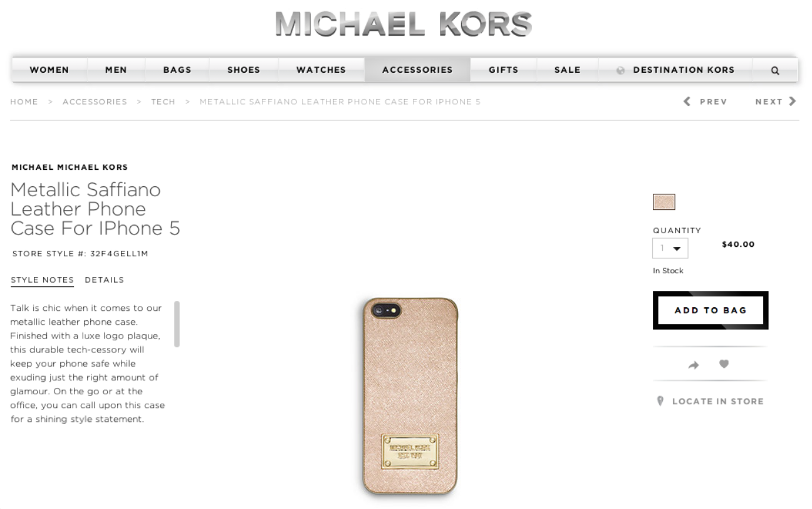Open the Accessories menu
Viewport: 812px width, 509px height.
(x=417, y=70)
